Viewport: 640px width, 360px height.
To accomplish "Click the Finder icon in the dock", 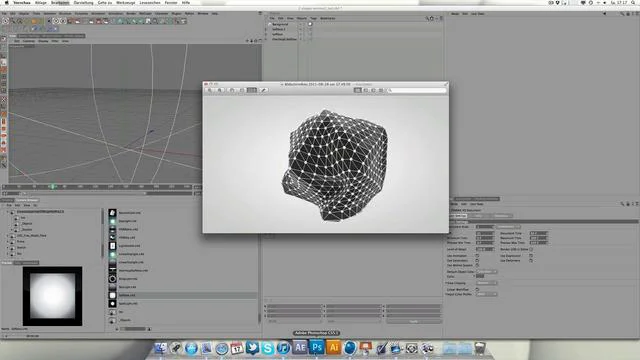I will coord(160,348).
